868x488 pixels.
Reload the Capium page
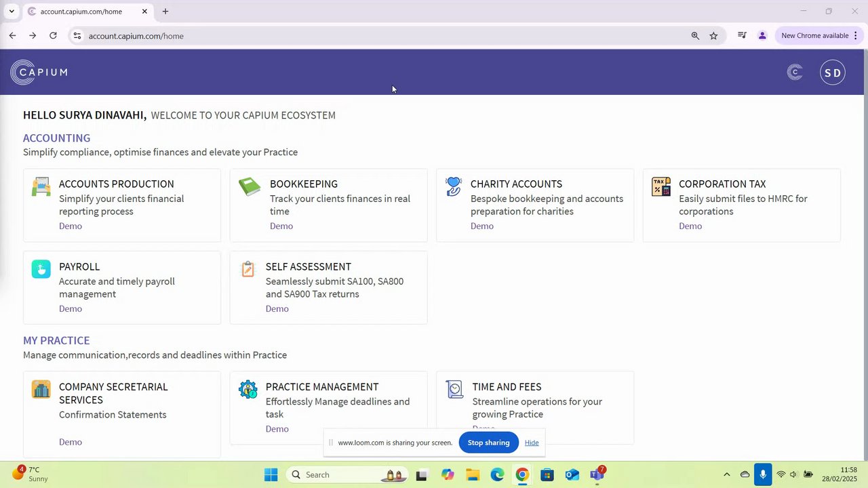point(53,36)
